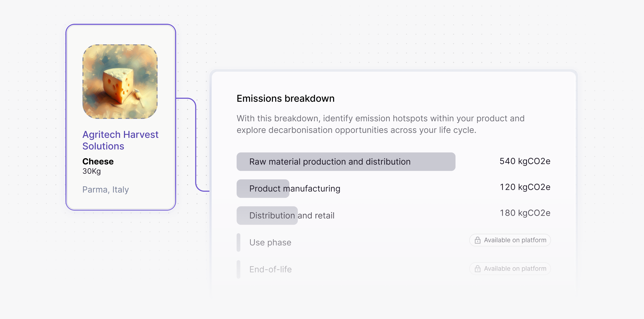Click the Emissions breakdown heading
The height and width of the screenshot is (319, 644).
tap(286, 98)
